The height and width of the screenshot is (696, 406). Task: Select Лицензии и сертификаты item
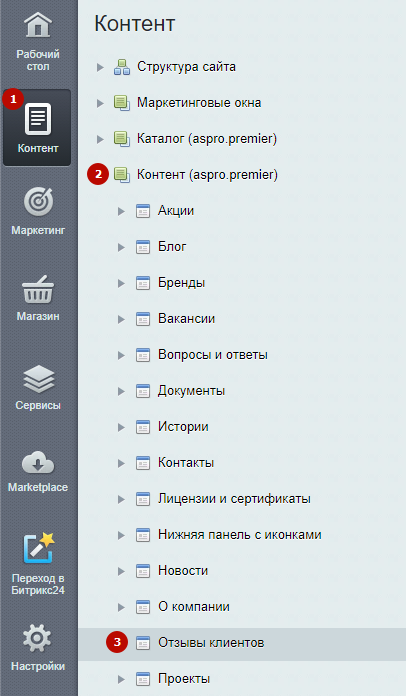pos(234,498)
